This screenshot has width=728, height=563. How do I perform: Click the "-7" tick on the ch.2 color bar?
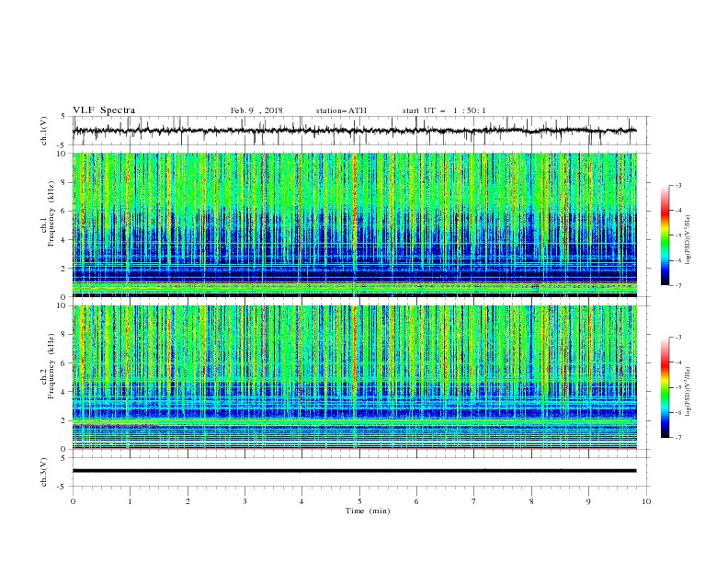click(677, 437)
